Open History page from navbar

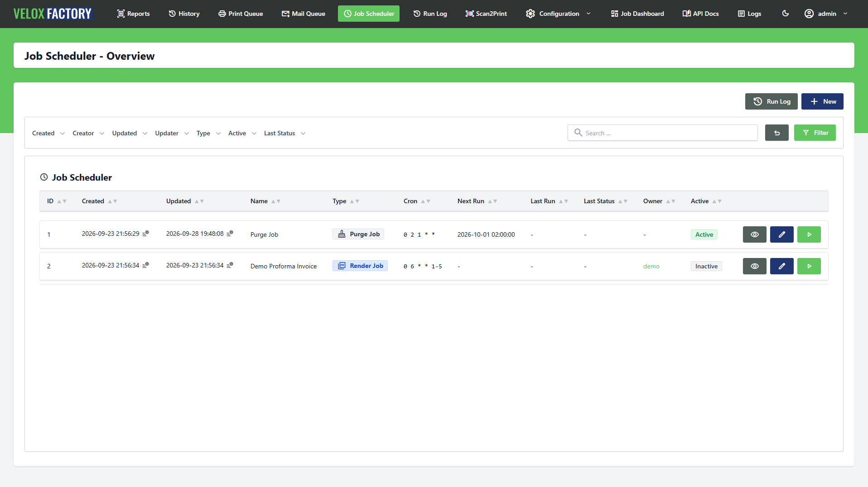point(184,14)
